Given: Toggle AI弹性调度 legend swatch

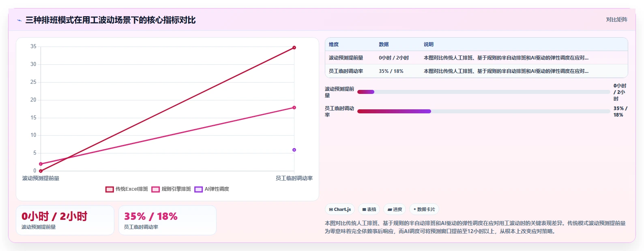Looking at the screenshot, I should point(198,189).
